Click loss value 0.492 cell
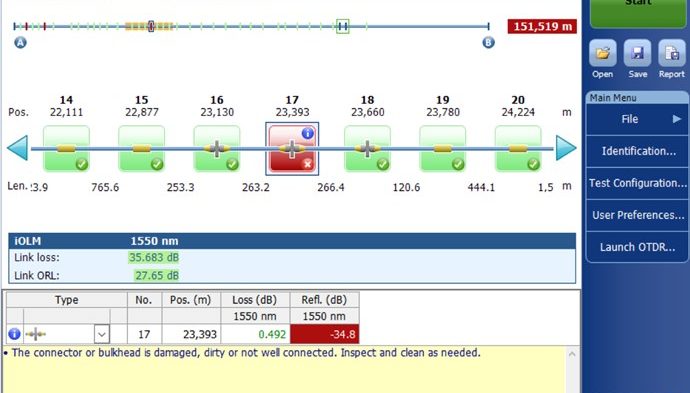This screenshot has width=690, height=393. (255, 334)
